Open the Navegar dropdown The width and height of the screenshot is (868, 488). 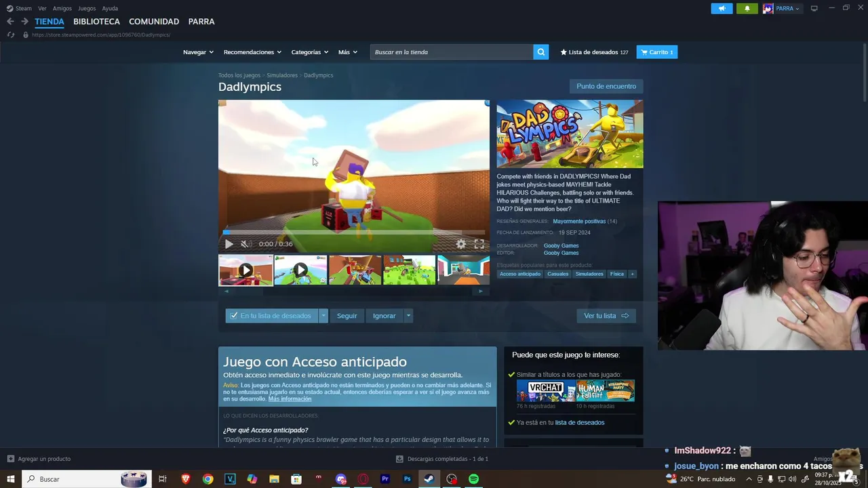click(x=198, y=52)
